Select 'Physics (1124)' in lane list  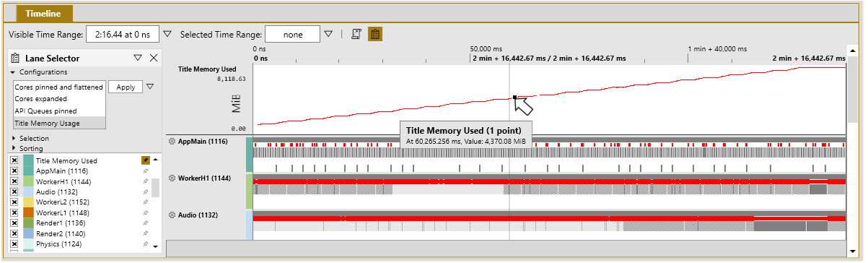(x=59, y=244)
